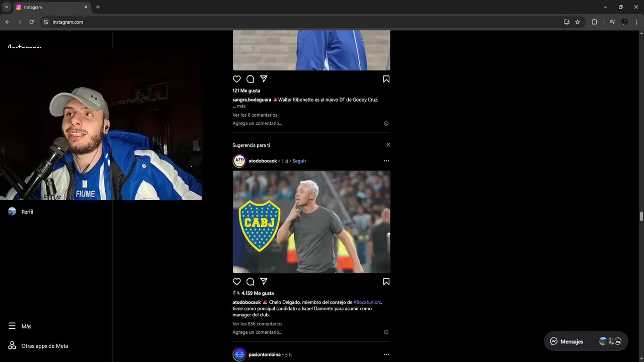Share the atodobocaok post with paper plane icon
Viewport: 644px width, 362px height.
[264, 282]
